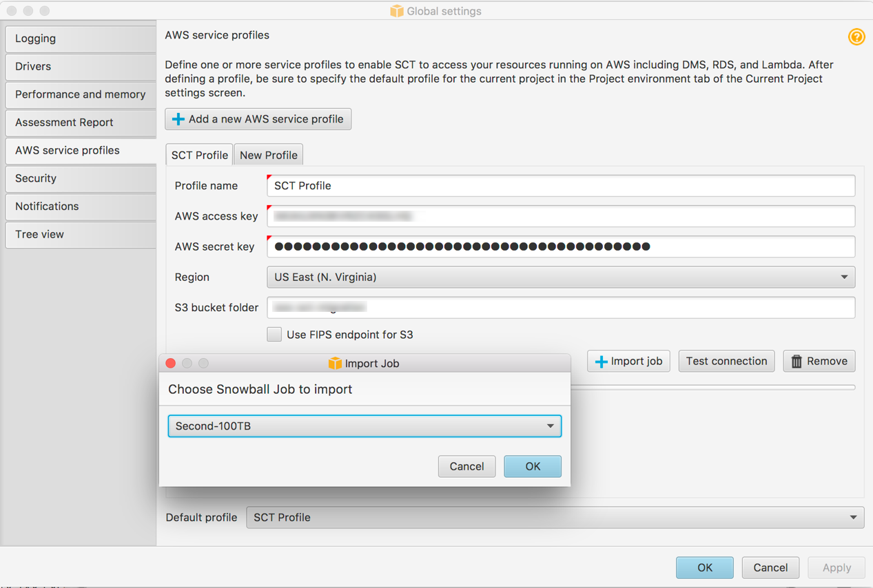Open the Default profile dropdown
873x588 pixels.
click(x=851, y=517)
